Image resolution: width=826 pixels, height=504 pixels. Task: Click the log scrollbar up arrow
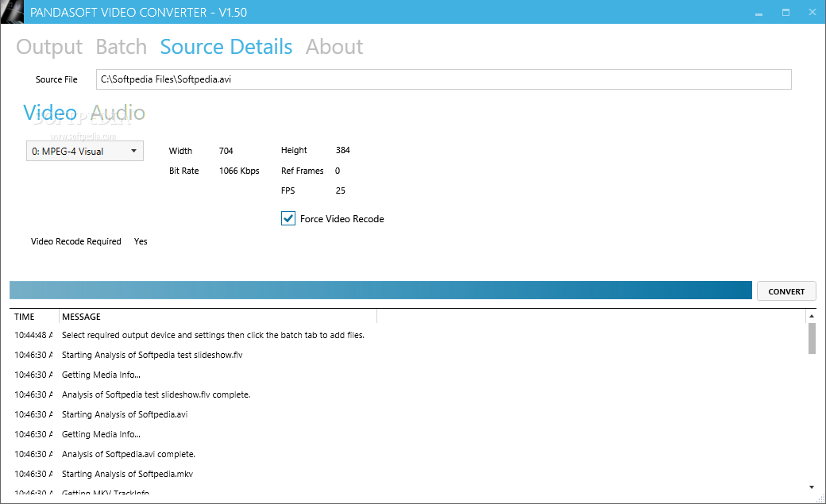coord(812,316)
